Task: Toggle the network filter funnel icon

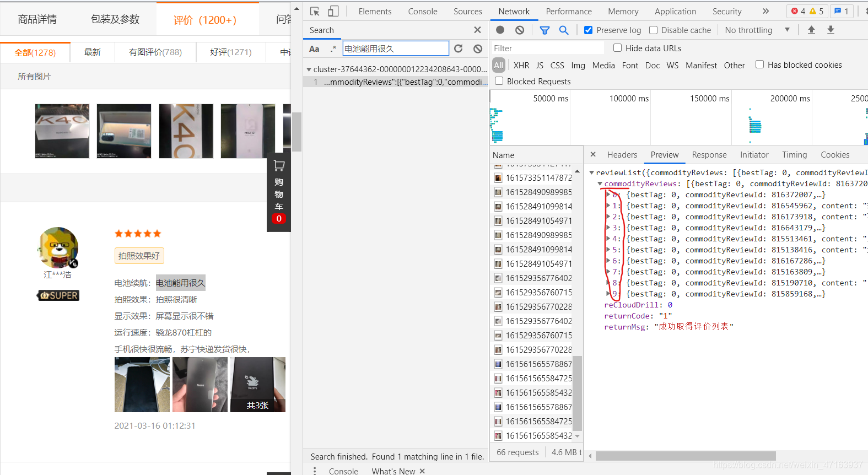Action: pyautogui.click(x=544, y=30)
